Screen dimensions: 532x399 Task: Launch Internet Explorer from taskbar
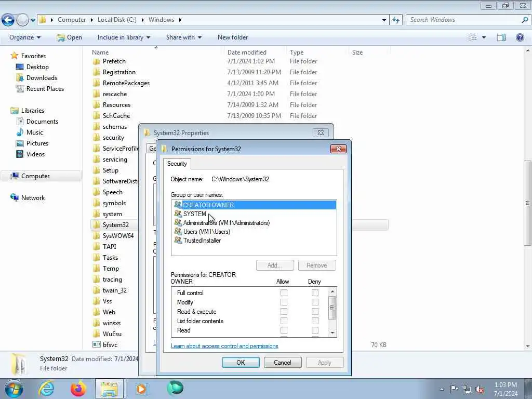click(x=46, y=389)
